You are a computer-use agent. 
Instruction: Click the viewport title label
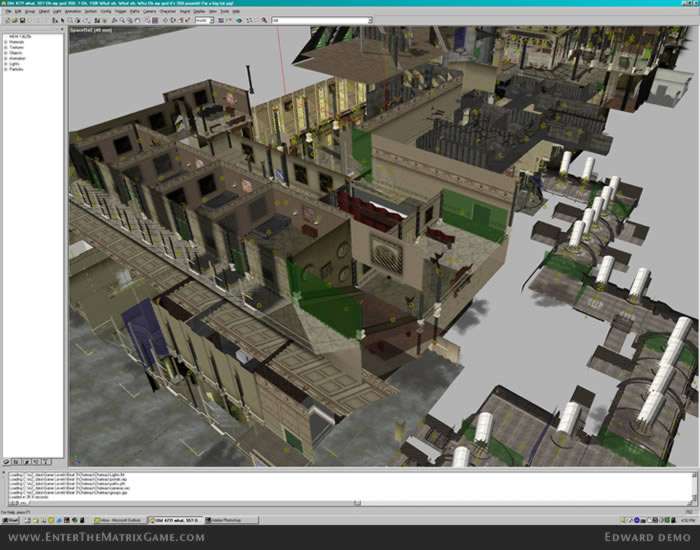(x=91, y=30)
